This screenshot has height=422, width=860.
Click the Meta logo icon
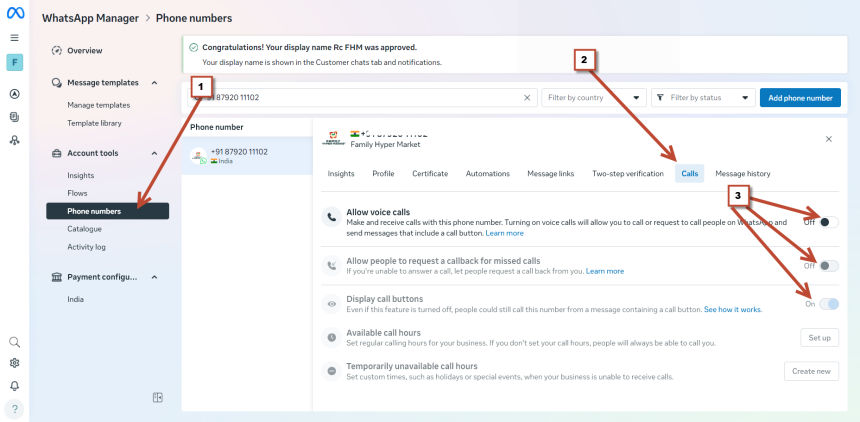tap(15, 13)
